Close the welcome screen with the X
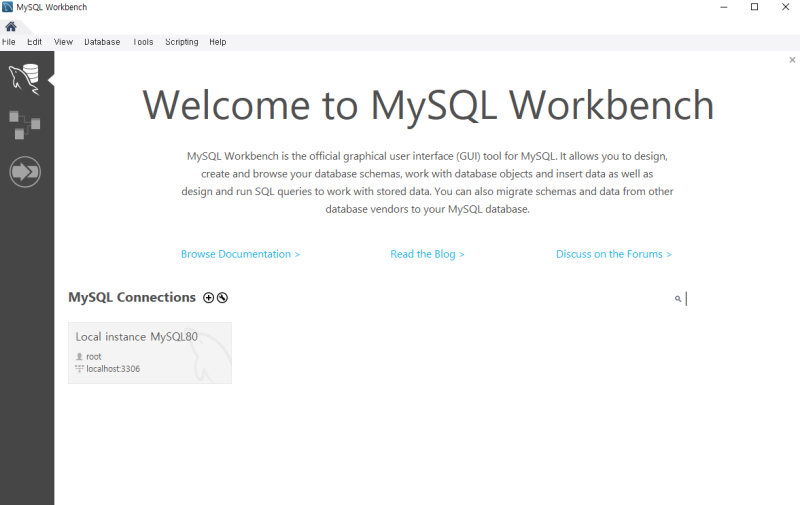Image resolution: width=800 pixels, height=505 pixels. tap(792, 60)
